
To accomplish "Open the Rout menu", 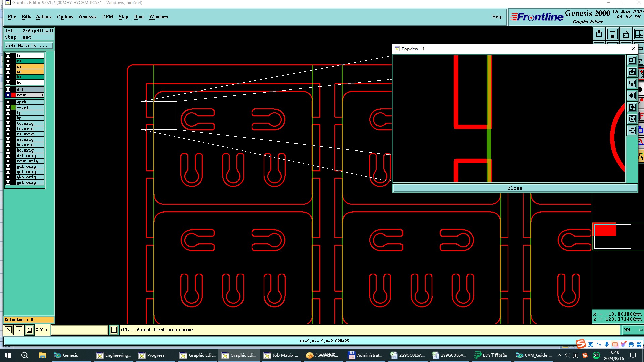I will click(x=139, y=17).
